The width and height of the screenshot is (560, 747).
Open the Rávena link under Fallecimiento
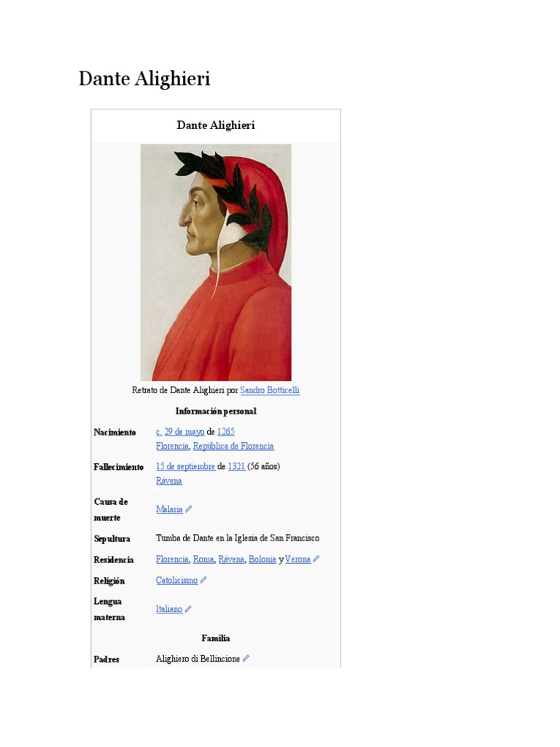tap(168, 481)
